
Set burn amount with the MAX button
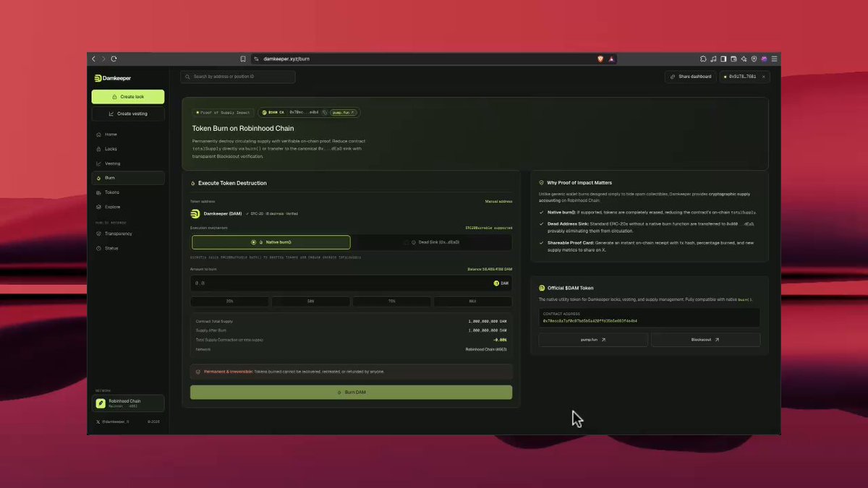[472, 301]
